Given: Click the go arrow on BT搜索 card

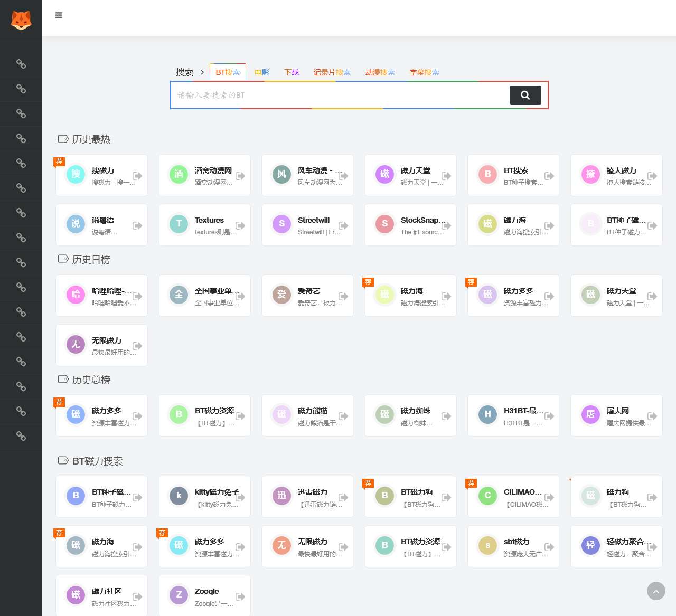Looking at the screenshot, I should click(x=549, y=176).
